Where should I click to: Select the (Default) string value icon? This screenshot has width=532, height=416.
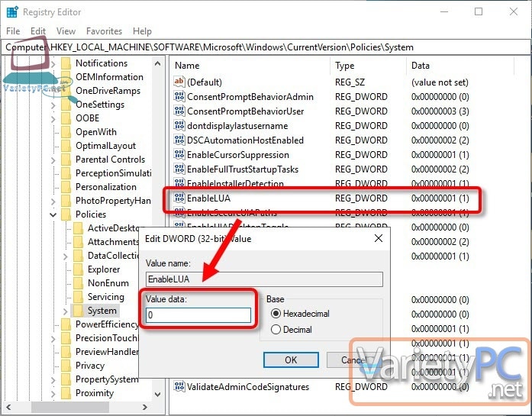pos(179,82)
